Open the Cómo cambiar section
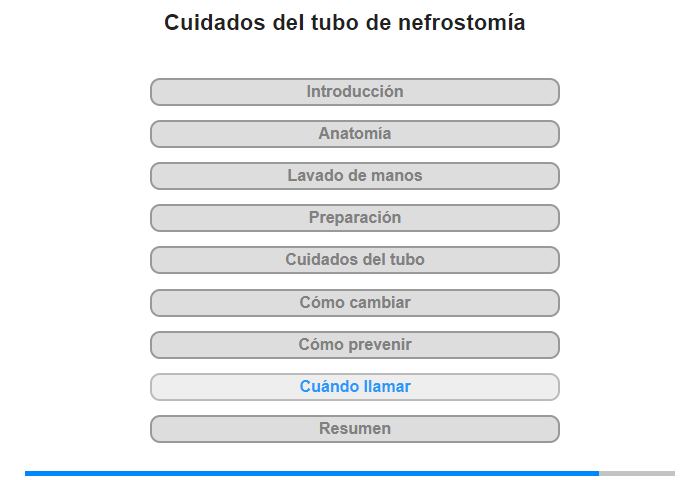 (355, 302)
